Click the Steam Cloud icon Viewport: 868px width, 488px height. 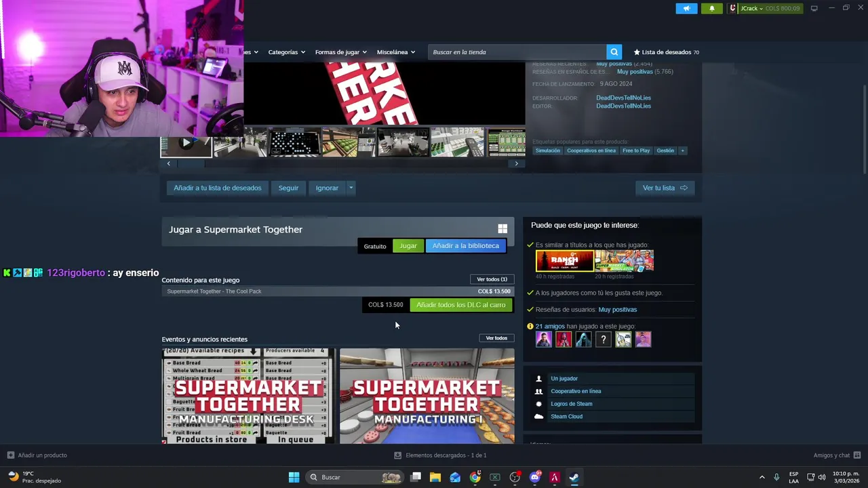pyautogui.click(x=539, y=417)
